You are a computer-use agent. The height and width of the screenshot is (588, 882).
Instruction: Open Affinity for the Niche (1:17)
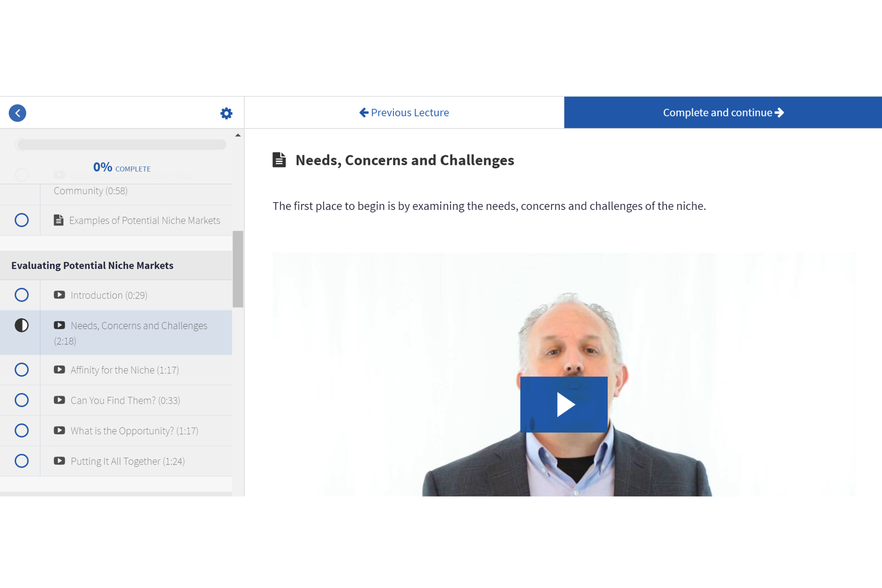tap(116, 370)
